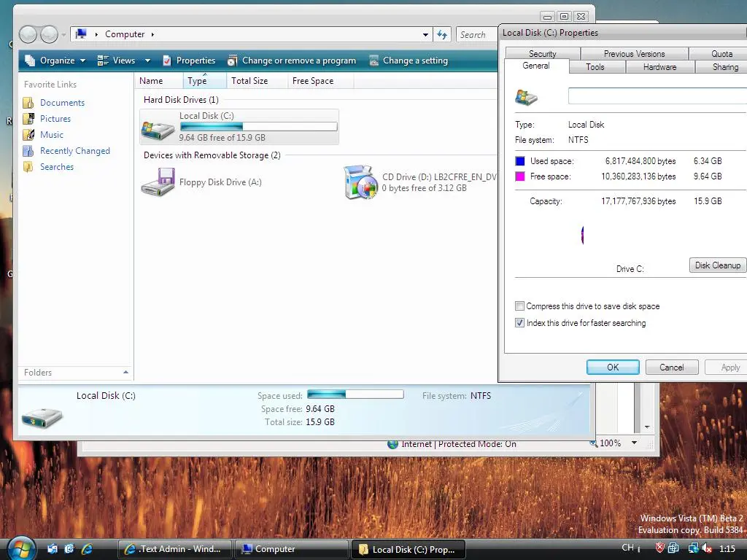Switch to Computer taskbar button
This screenshot has height=560, width=747.
tap(291, 549)
